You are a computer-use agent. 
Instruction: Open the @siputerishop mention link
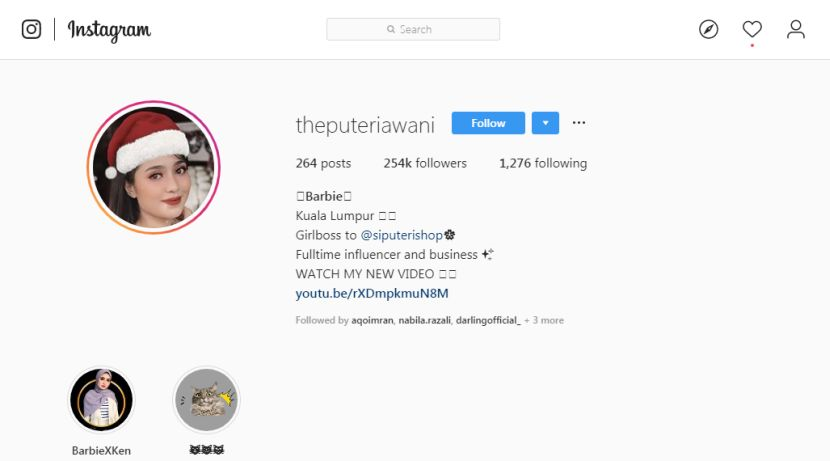click(401, 235)
